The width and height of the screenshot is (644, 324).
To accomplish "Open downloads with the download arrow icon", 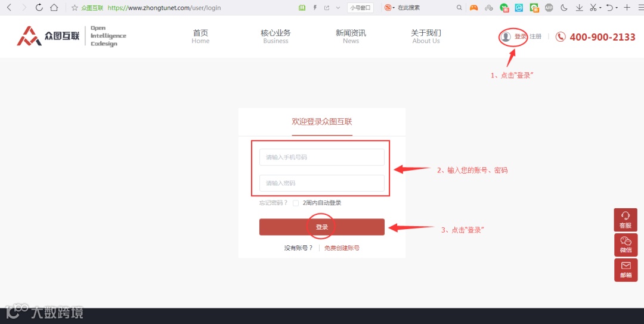I will 579,8.
